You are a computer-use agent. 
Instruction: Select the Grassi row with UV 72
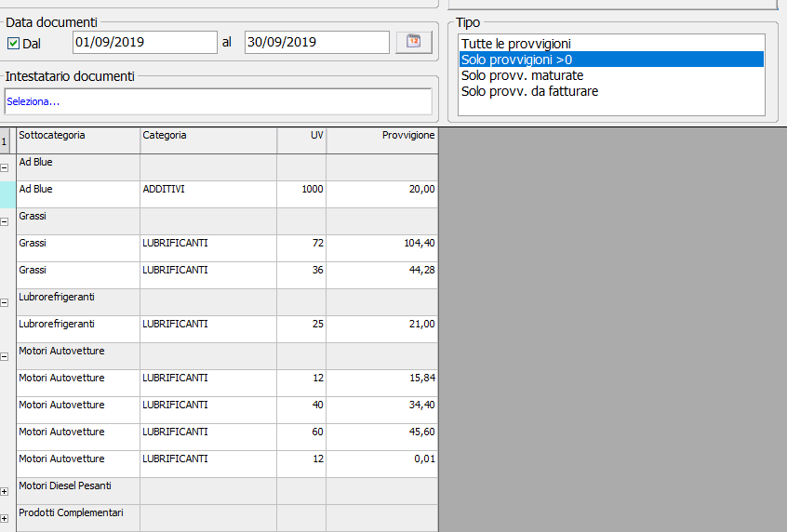(x=227, y=248)
